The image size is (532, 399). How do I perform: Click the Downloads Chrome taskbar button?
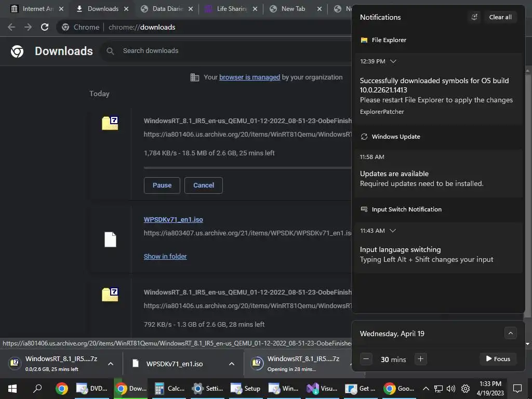coord(131,389)
